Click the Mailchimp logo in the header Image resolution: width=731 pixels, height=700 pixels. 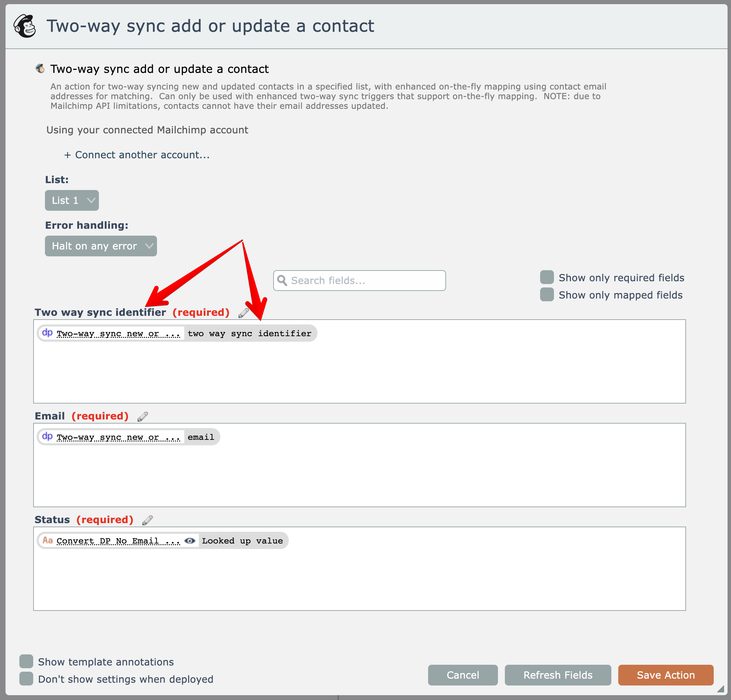(x=25, y=26)
